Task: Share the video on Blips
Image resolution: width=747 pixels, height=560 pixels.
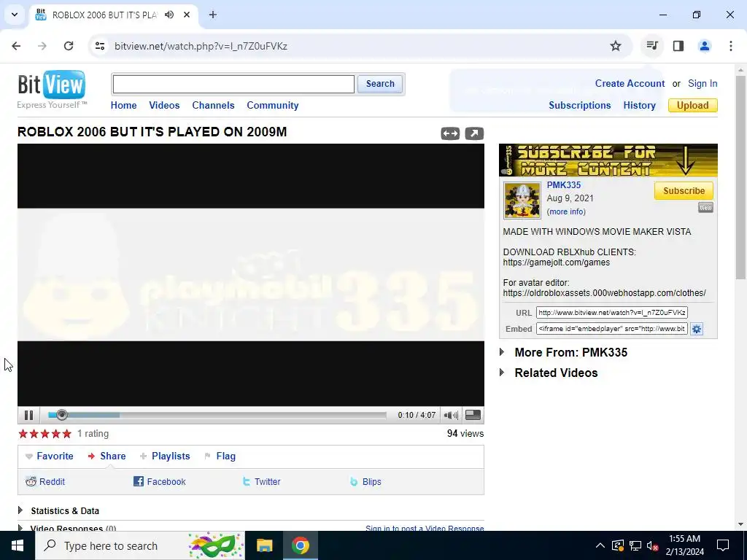Action: pyautogui.click(x=366, y=481)
